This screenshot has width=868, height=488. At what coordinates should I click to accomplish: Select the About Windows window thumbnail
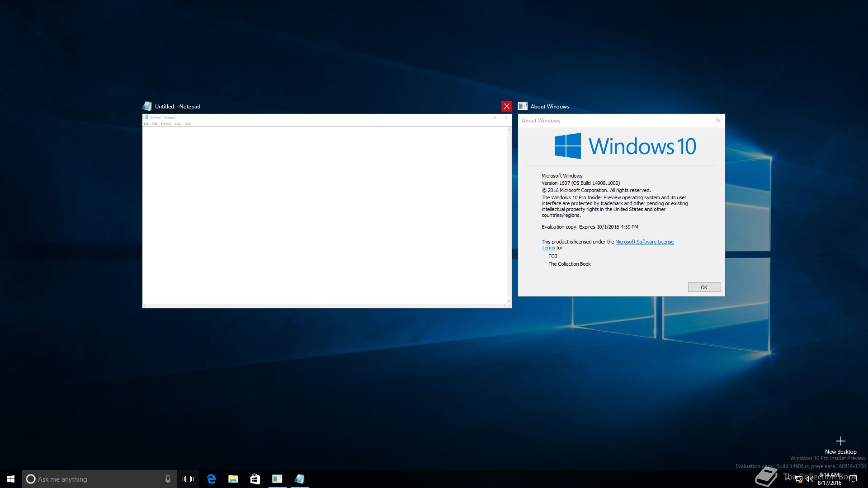pyautogui.click(x=621, y=205)
